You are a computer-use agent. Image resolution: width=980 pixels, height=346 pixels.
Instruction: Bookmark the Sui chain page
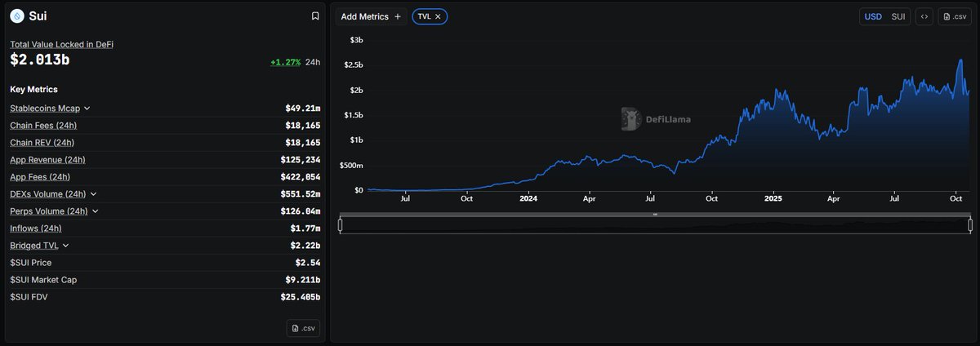pyautogui.click(x=315, y=16)
